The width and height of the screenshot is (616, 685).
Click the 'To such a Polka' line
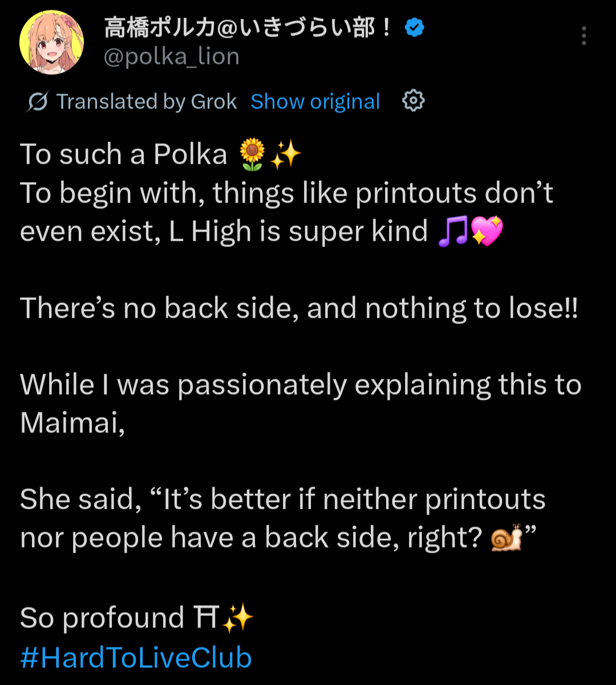click(124, 155)
